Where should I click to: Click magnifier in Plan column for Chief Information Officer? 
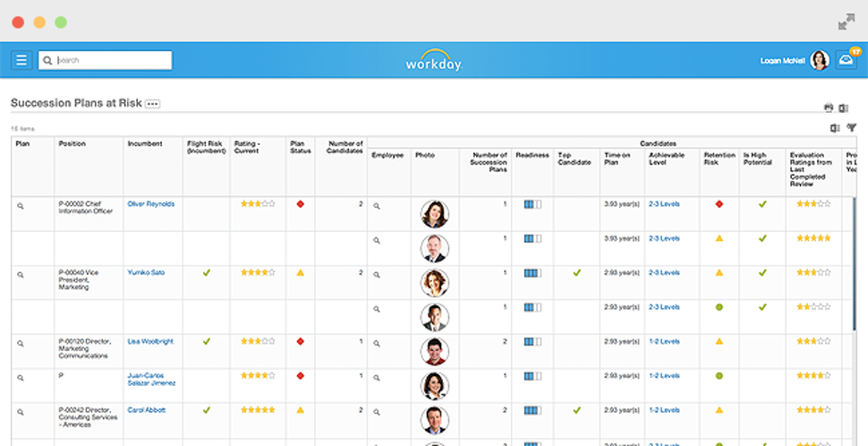[x=21, y=206]
